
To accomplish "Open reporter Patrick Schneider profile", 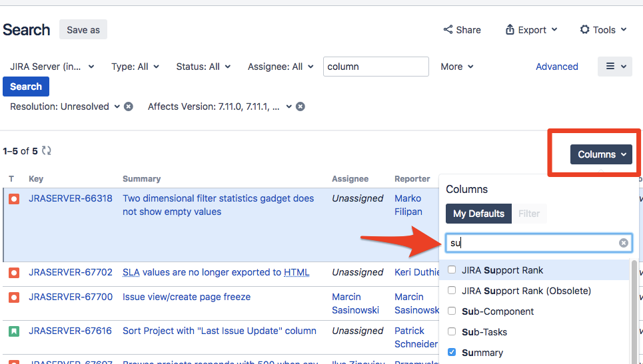I will (416, 337).
